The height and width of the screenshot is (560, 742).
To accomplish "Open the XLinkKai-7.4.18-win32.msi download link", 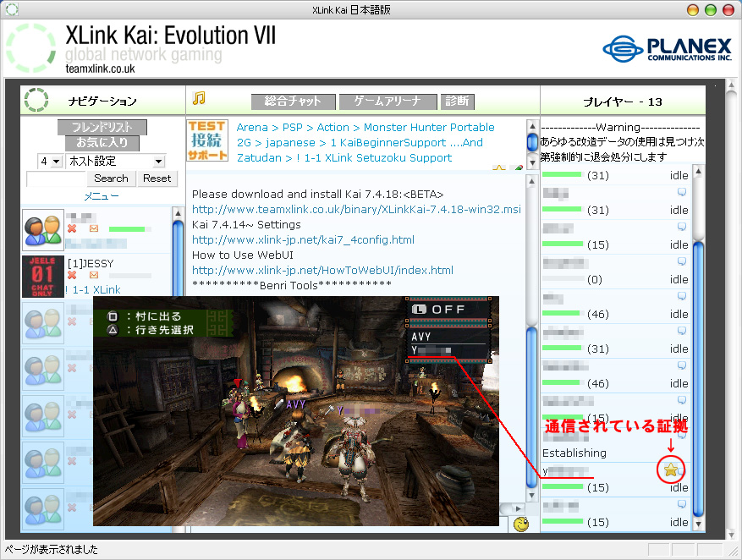I will coord(356,209).
